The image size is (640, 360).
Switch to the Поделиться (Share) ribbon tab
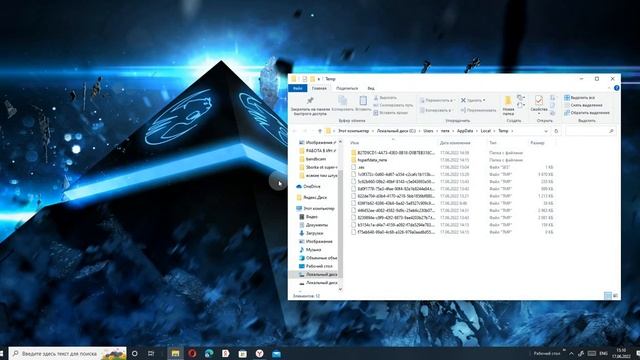tap(347, 88)
